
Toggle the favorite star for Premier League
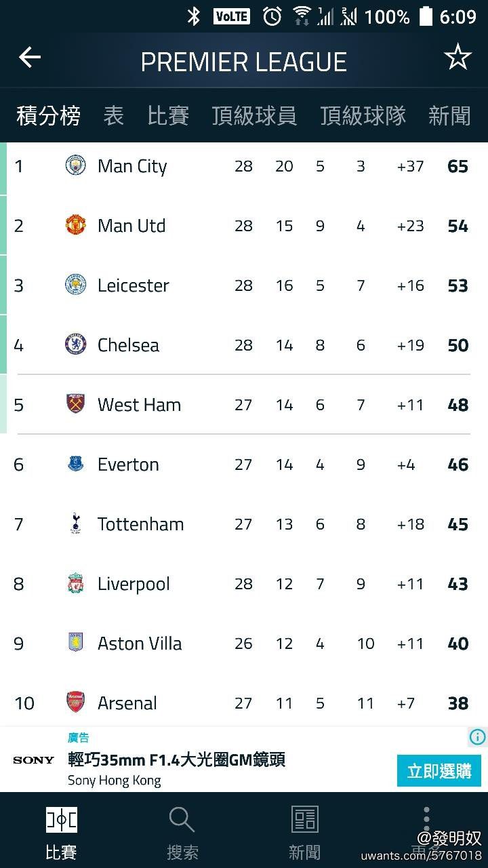[457, 58]
